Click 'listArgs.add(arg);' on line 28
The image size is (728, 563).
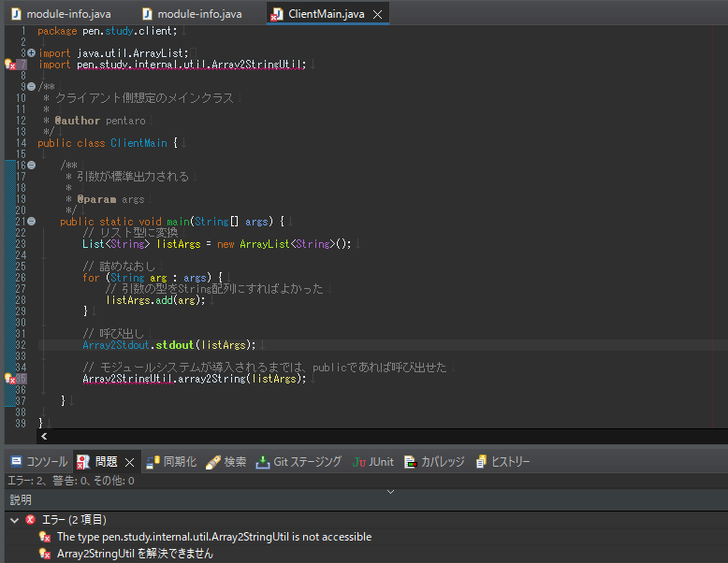155,300
